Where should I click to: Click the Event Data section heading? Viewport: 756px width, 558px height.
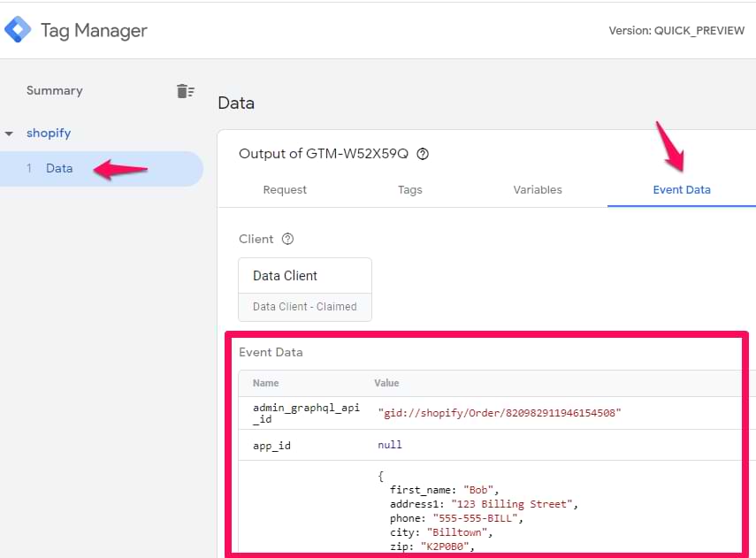click(271, 353)
